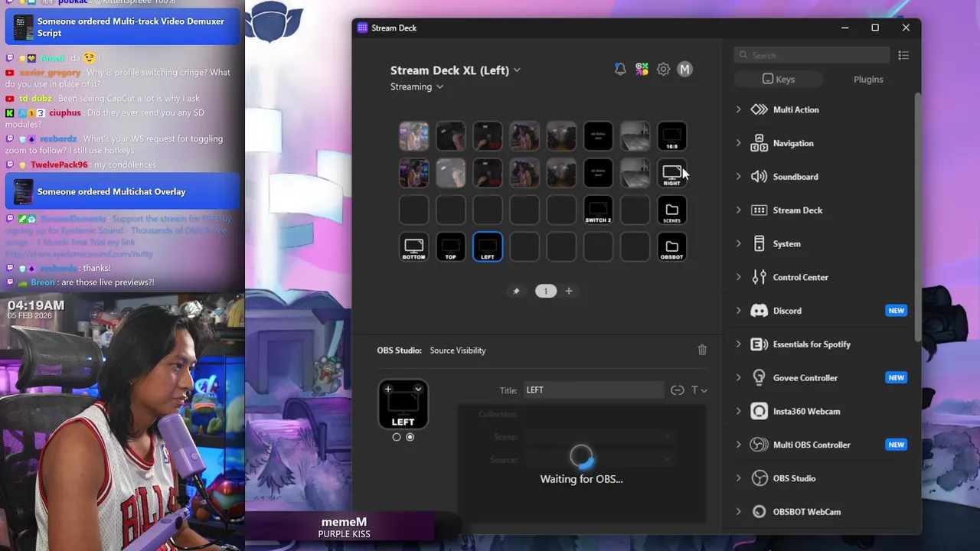The image size is (980, 551).
Task: Select the highlighted LEFT key
Action: click(x=488, y=246)
